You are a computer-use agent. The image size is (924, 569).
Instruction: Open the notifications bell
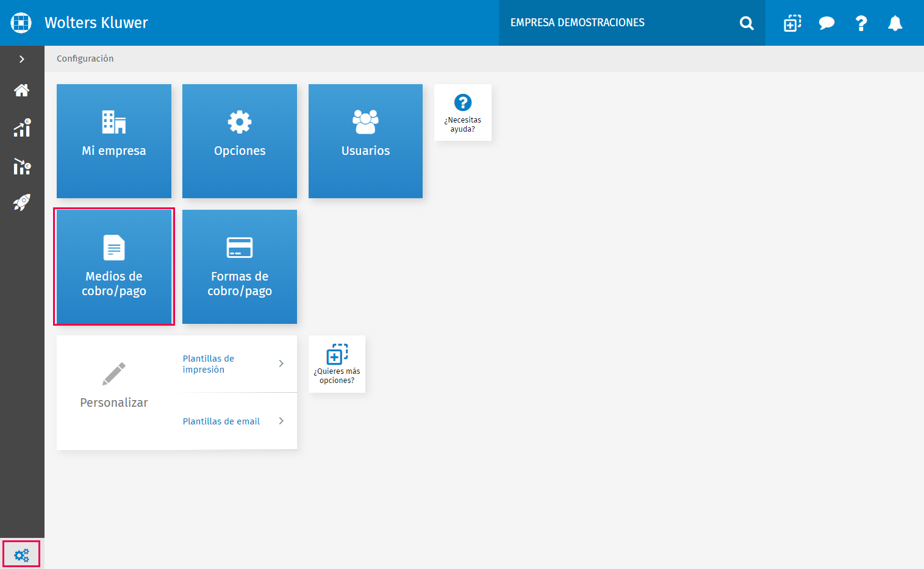coord(895,23)
